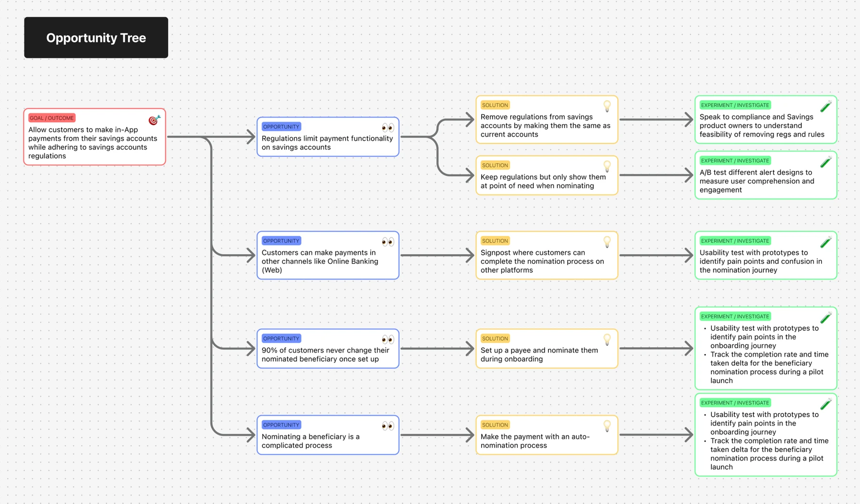Click lightbulb icon on auto-nomination card
The width and height of the screenshot is (860, 504).
pyautogui.click(x=607, y=426)
